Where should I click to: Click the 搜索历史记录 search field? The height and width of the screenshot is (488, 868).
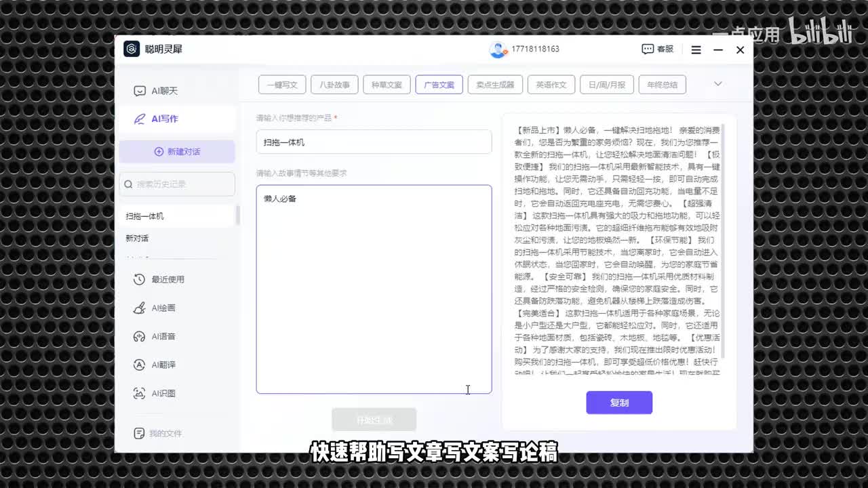(177, 184)
